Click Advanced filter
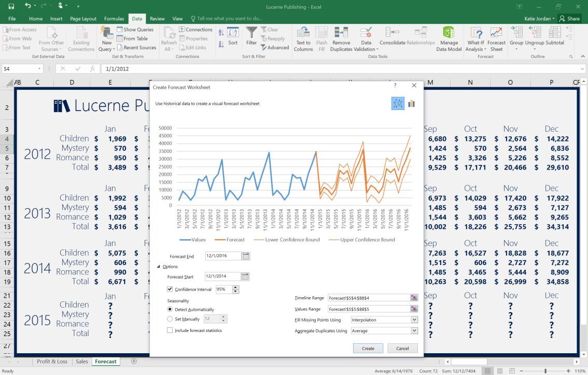The height and width of the screenshot is (375, 588). tap(275, 48)
